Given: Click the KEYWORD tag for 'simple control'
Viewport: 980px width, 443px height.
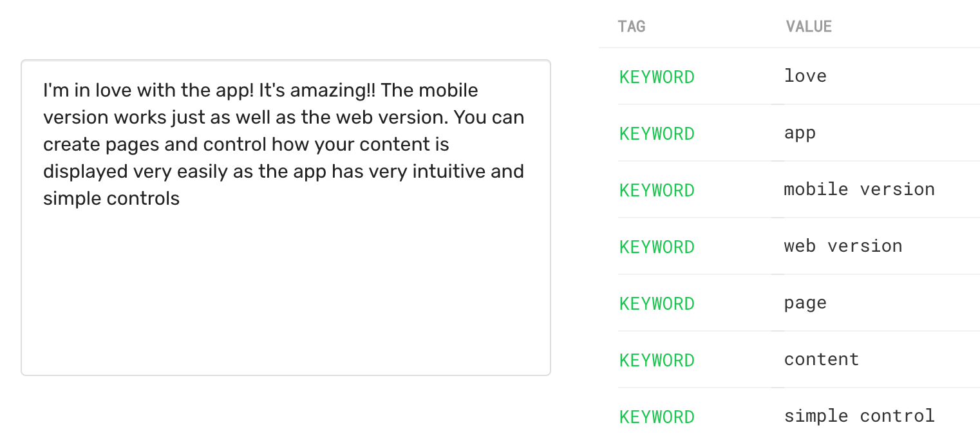Looking at the screenshot, I should pos(657,417).
